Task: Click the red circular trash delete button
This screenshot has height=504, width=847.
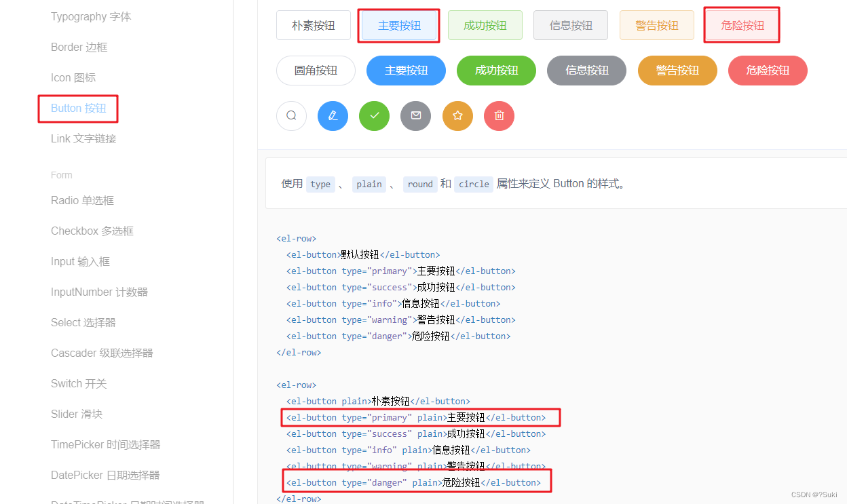Action: (x=499, y=115)
